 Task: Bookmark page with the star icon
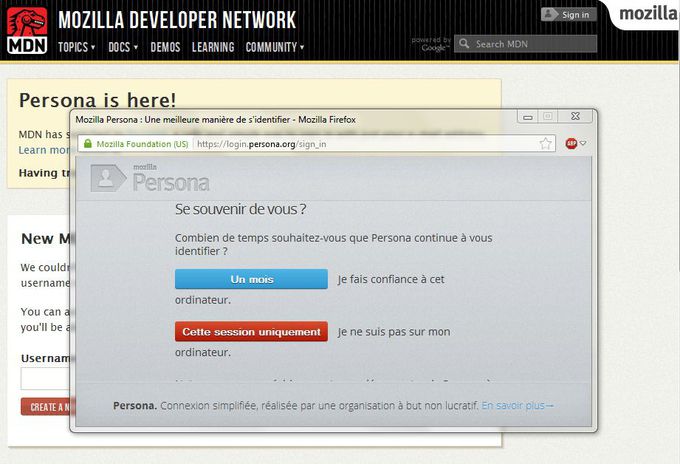546,144
